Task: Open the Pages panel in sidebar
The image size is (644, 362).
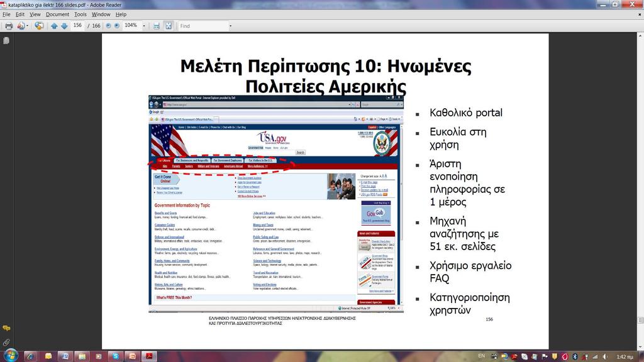Action: click(6, 41)
